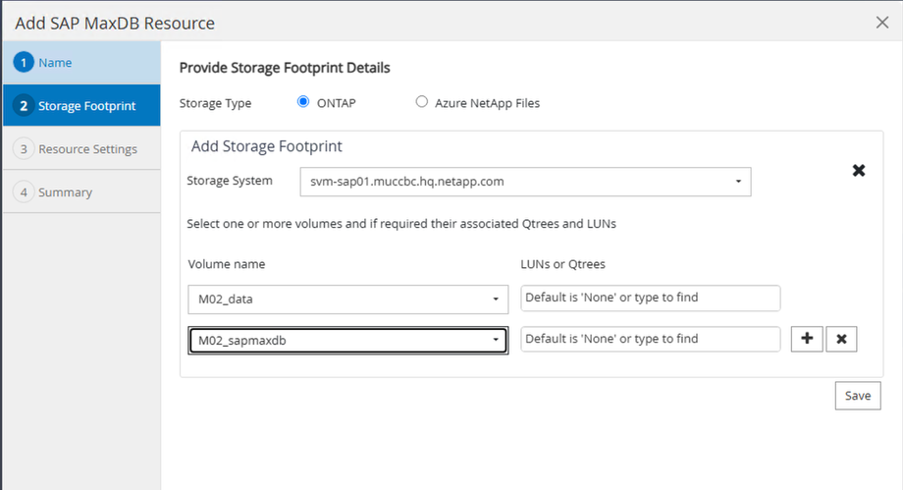Save the storage footprint
The height and width of the screenshot is (490, 904).
point(857,395)
